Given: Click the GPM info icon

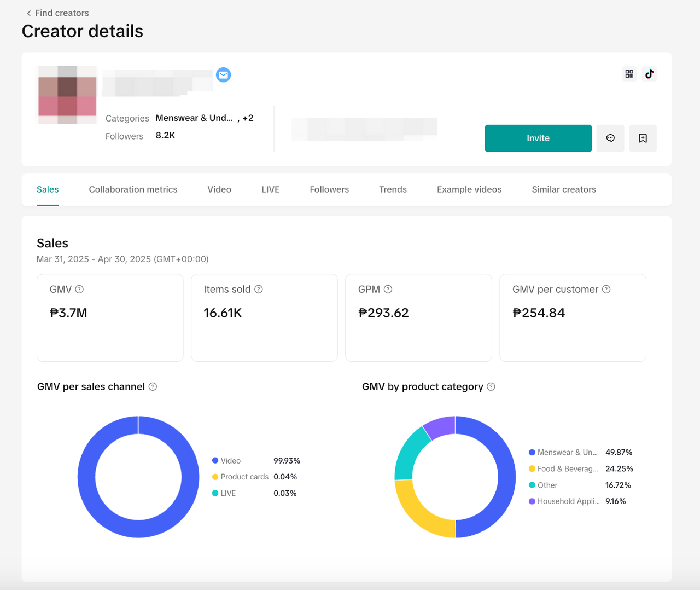Looking at the screenshot, I should point(388,290).
